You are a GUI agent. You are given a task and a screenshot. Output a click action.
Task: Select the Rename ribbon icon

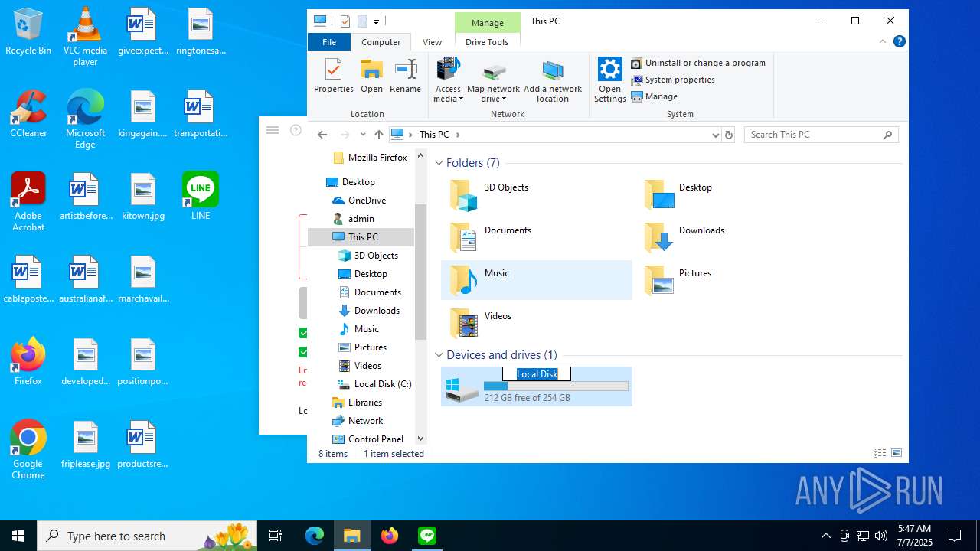pos(405,76)
